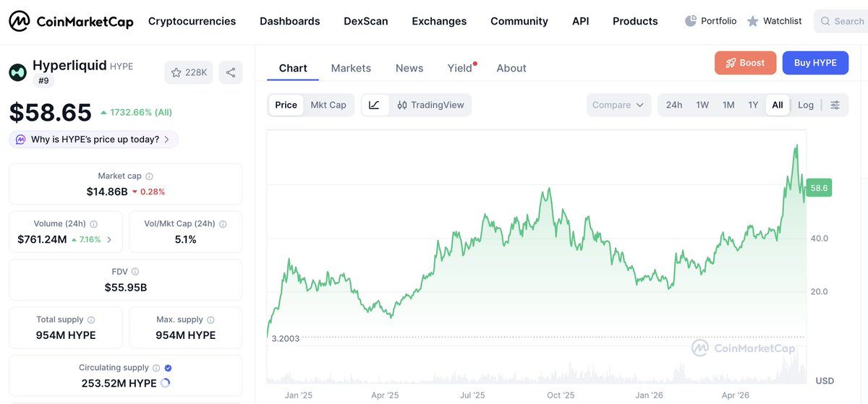The width and height of the screenshot is (868, 404).
Task: Click the $58.65 price value
Action: pyautogui.click(x=50, y=112)
